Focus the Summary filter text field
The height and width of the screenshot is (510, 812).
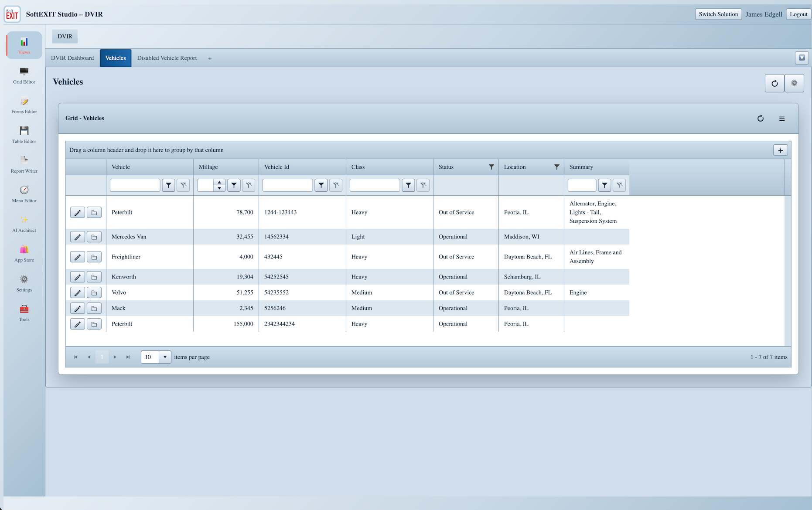pyautogui.click(x=582, y=185)
